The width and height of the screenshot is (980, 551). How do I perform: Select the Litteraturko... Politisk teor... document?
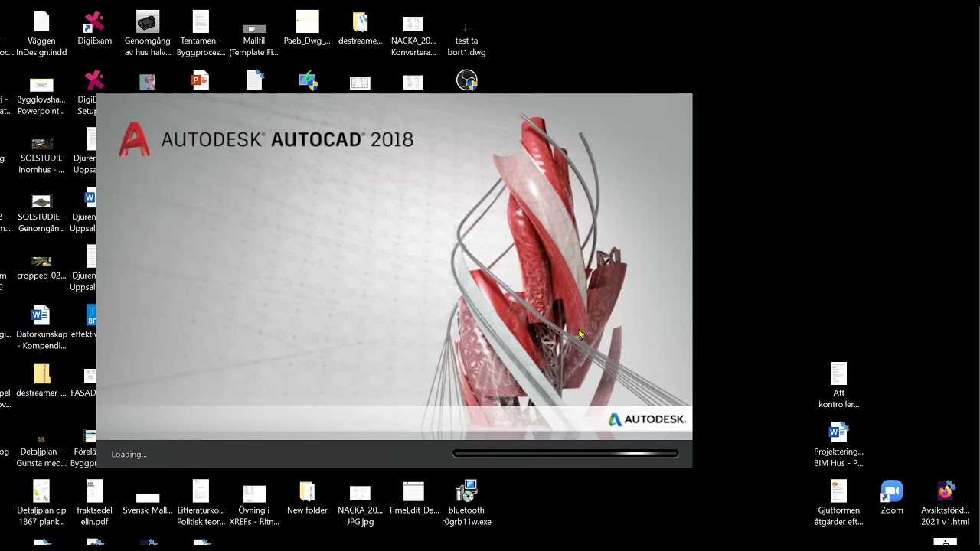(x=201, y=504)
